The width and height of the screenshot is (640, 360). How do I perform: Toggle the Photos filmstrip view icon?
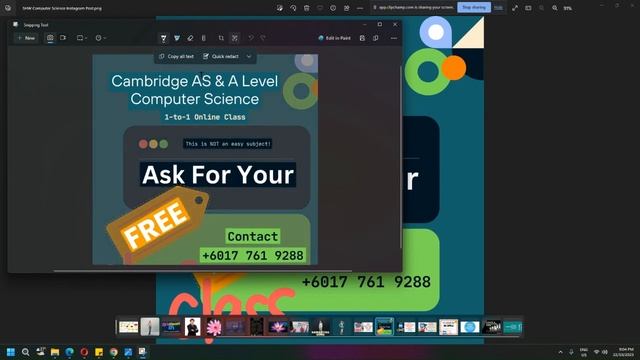point(528,8)
